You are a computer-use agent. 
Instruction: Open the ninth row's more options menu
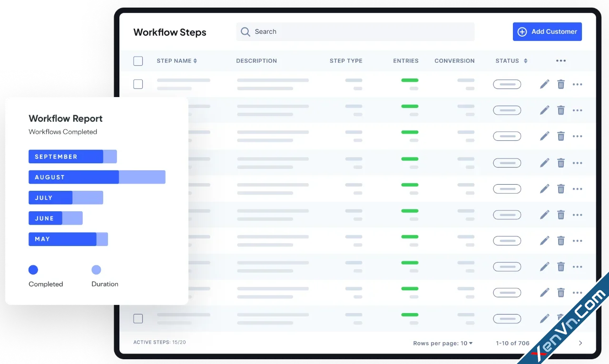[x=578, y=293]
